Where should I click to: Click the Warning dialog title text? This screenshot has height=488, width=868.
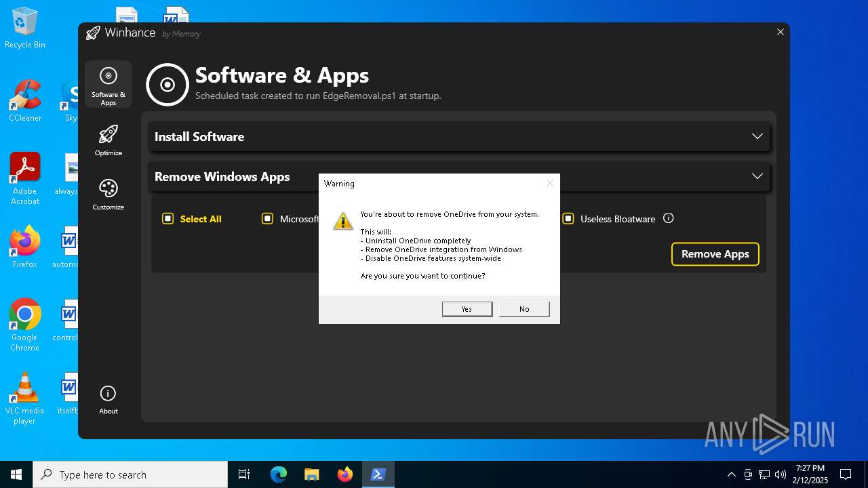click(339, 184)
